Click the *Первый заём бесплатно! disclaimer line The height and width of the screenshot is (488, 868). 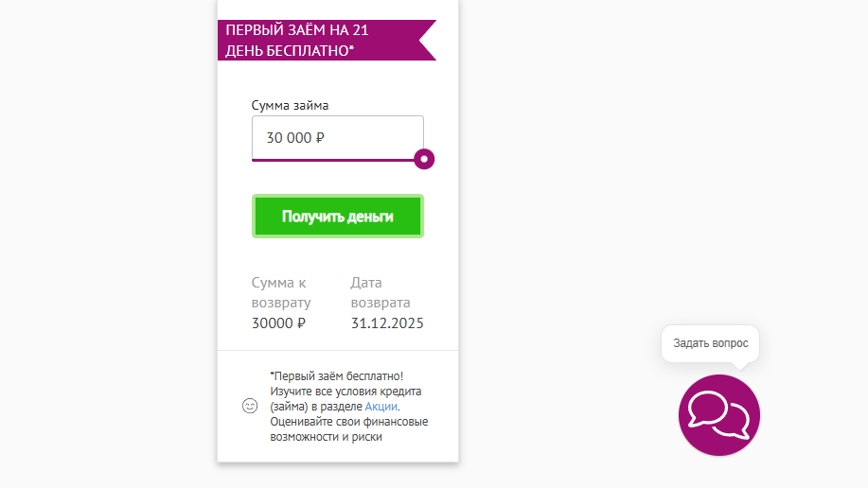pyautogui.click(x=337, y=375)
